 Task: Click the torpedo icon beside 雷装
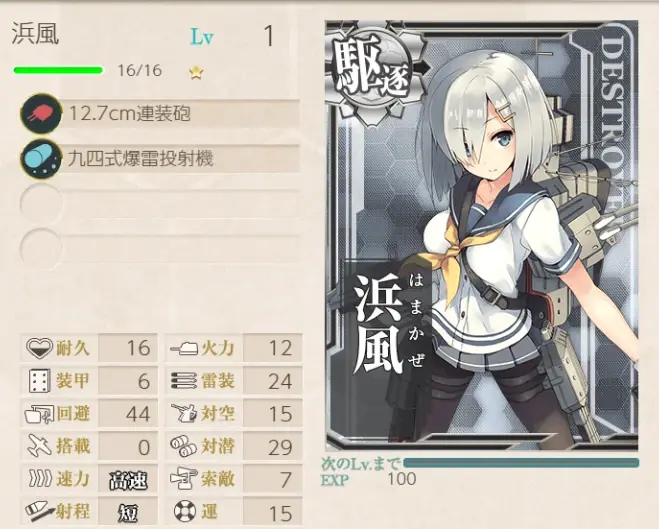(x=184, y=381)
